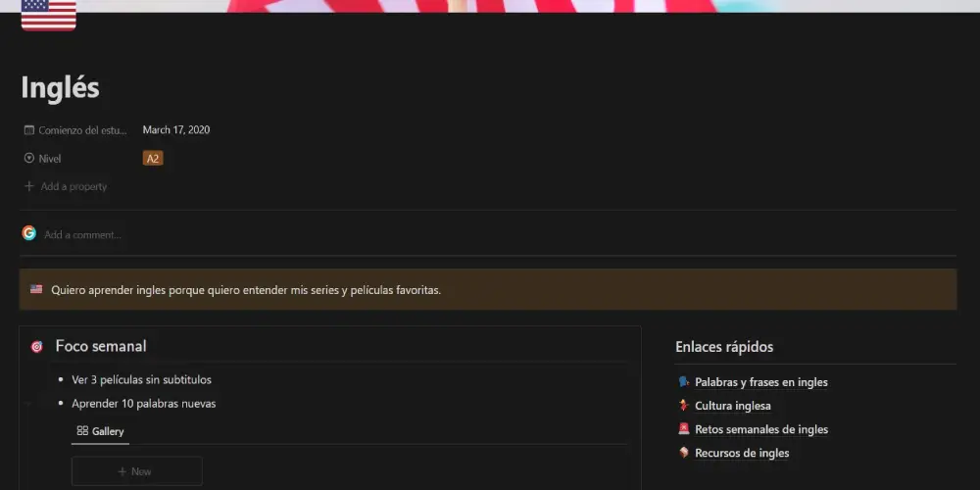This screenshot has height=490, width=980.
Task: Click the flag emoji in the callout block
Action: tap(36, 290)
